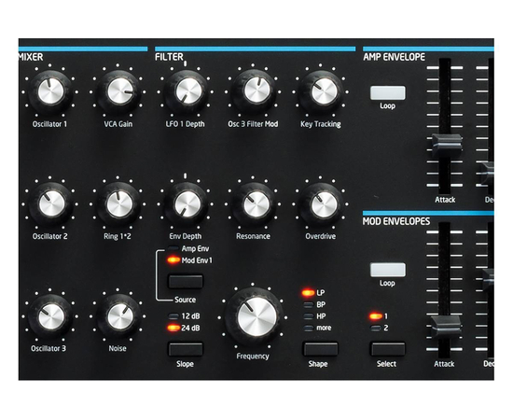513x420 pixels.
Task: Click the mod envelope 2 LED
Action: (376, 328)
